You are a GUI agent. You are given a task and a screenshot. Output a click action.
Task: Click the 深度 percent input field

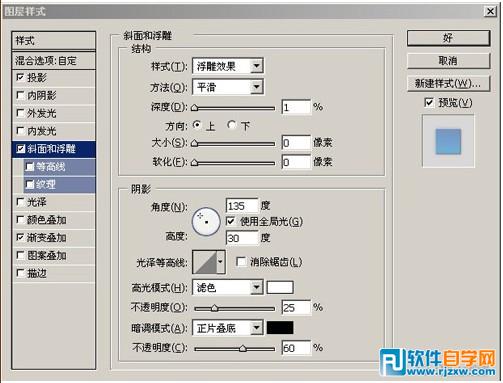coord(296,107)
